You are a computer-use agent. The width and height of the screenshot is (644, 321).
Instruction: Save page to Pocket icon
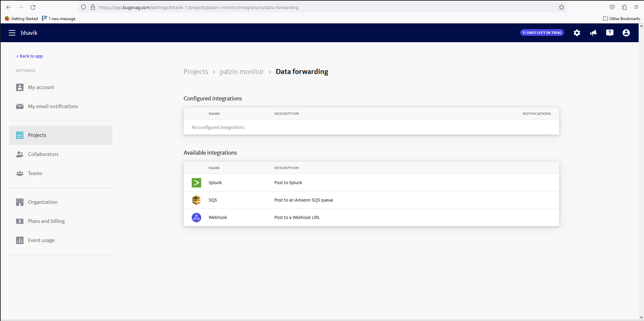(x=612, y=7)
